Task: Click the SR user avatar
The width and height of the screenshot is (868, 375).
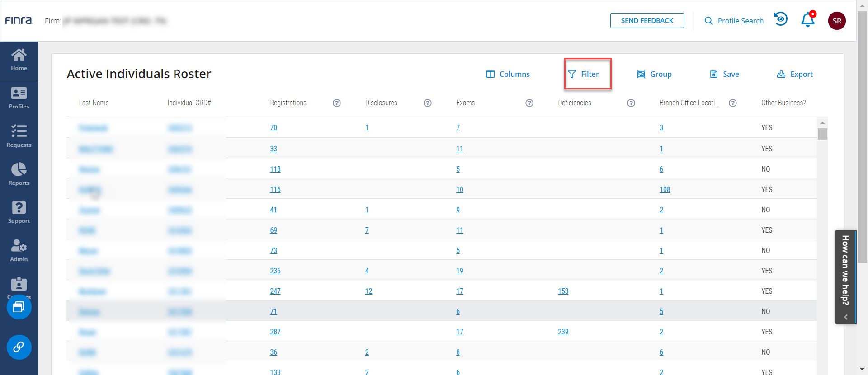Action: (837, 21)
